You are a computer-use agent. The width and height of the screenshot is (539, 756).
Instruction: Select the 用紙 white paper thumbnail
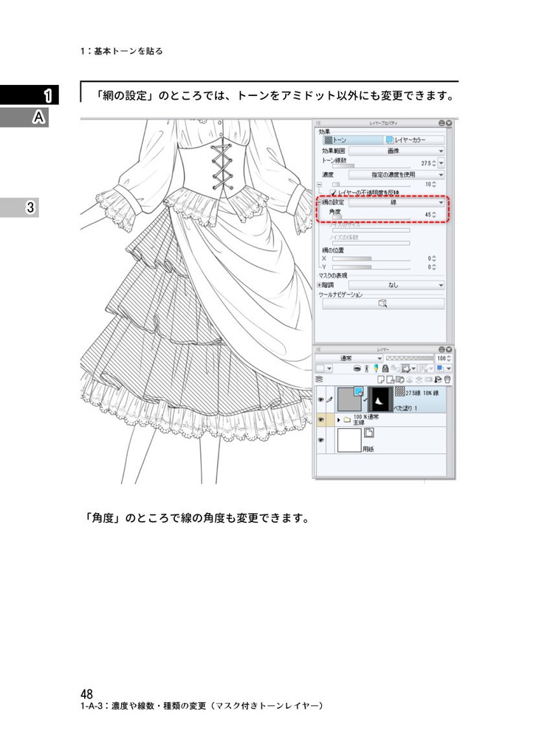click(x=349, y=440)
